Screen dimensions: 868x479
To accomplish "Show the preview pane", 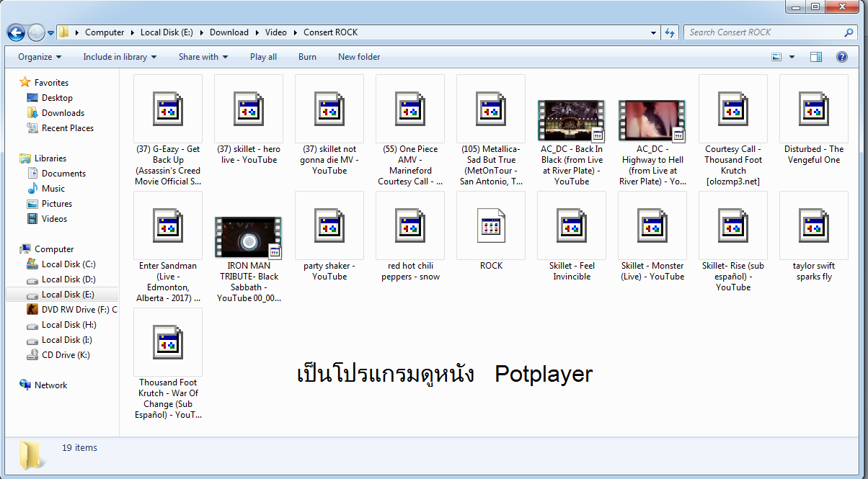I will [x=816, y=57].
